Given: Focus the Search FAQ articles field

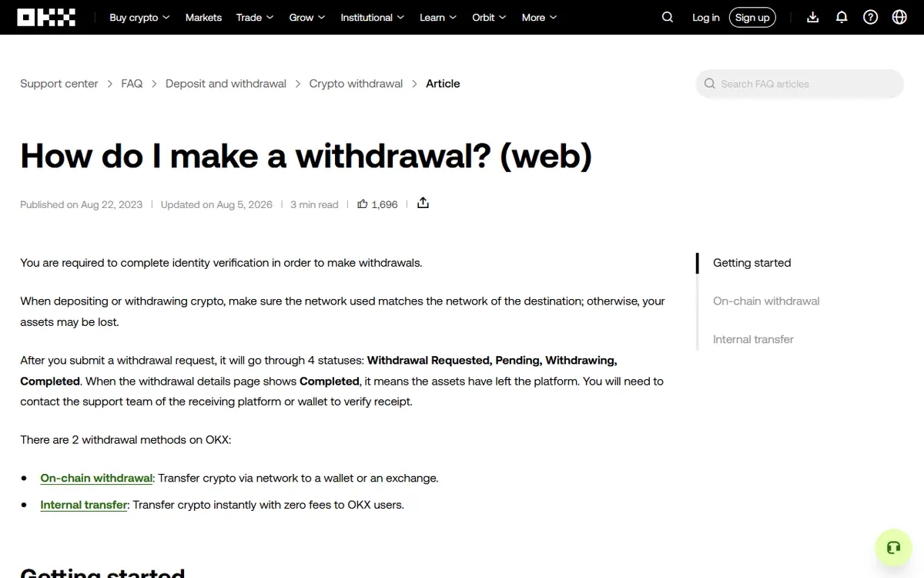Looking at the screenshot, I should click(800, 84).
